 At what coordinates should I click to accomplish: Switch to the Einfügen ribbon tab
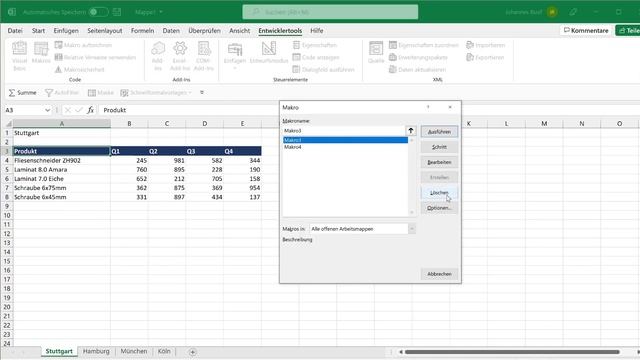tap(66, 31)
